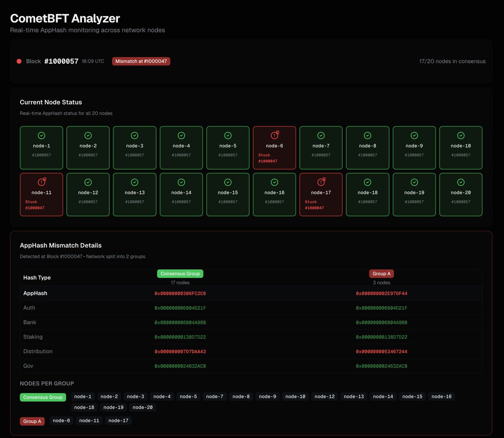Click the Group A column header badge

(381, 274)
